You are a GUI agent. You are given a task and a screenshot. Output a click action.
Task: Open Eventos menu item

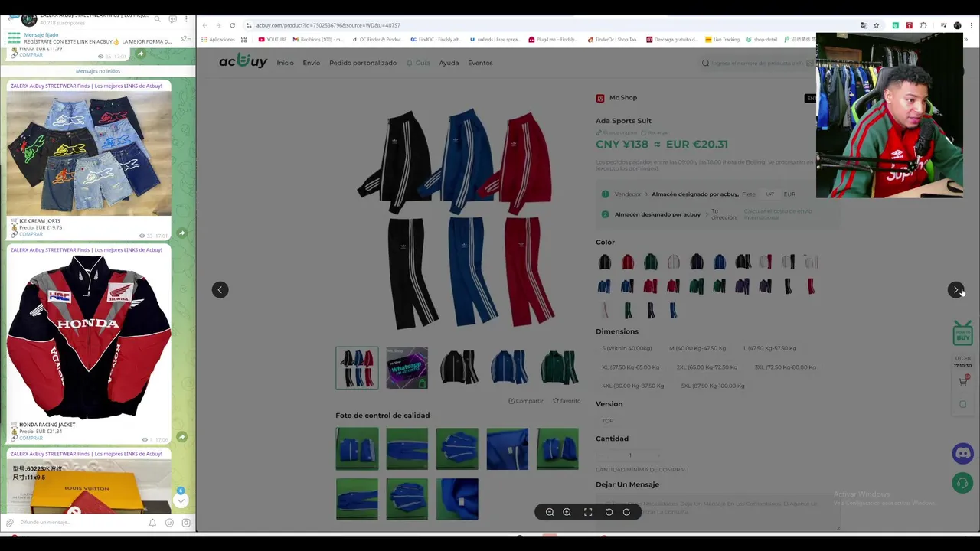pyautogui.click(x=480, y=63)
